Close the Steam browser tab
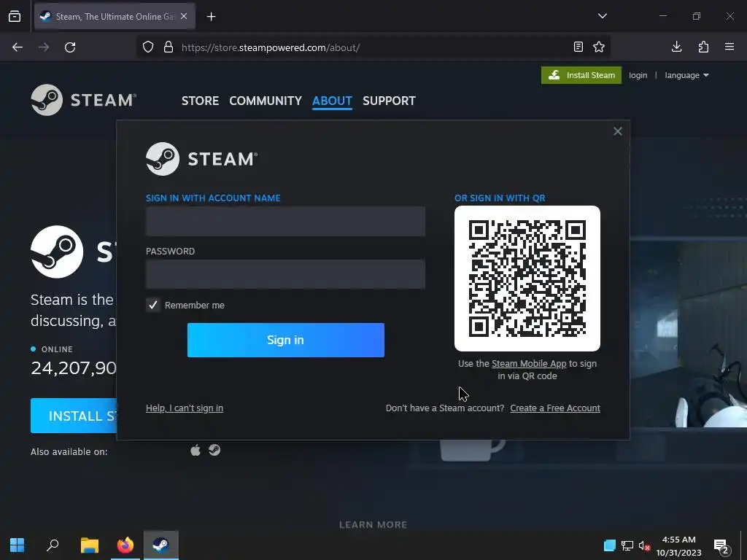 pos(184,16)
